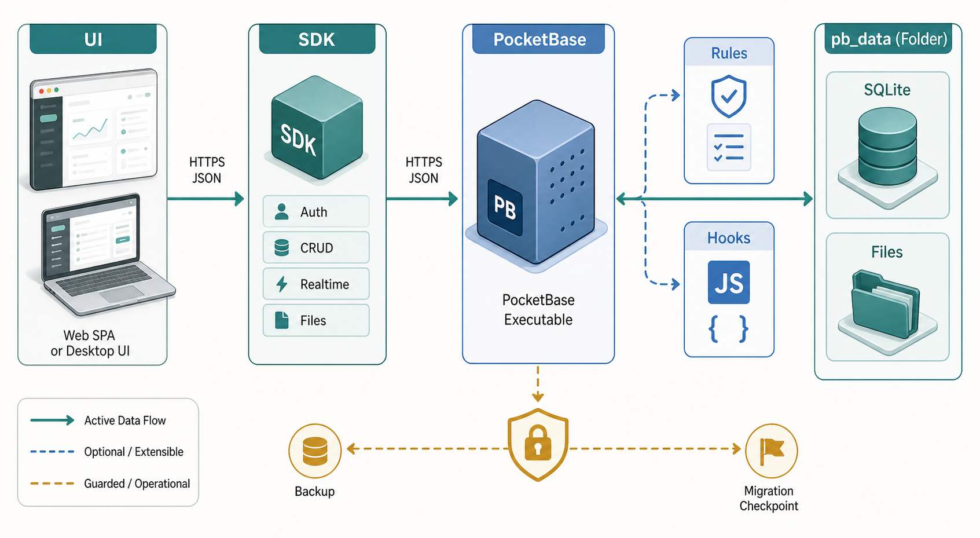Screen dimensions: 980x538
Task: Click the JS logo in Hooks
Action: coord(729,283)
